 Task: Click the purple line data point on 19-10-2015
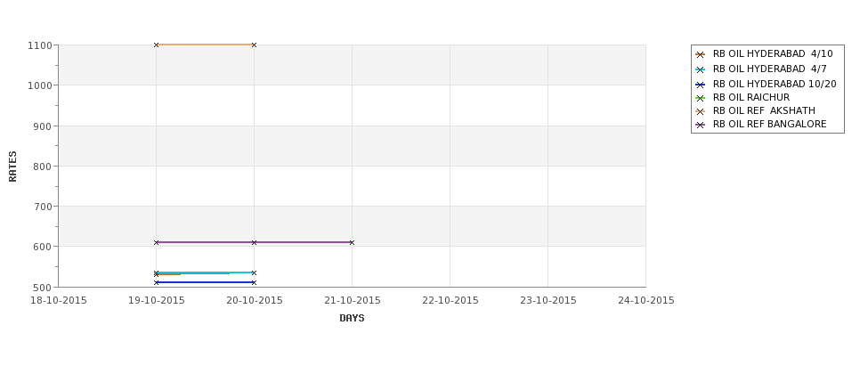click(x=157, y=242)
